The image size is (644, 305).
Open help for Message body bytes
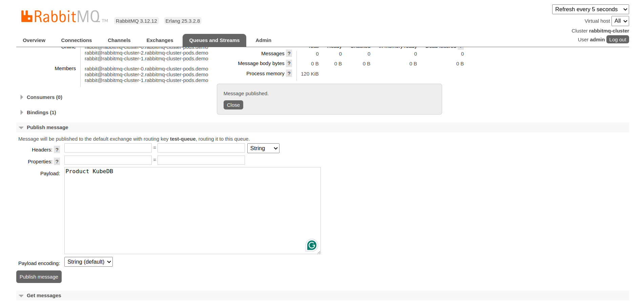[289, 63]
